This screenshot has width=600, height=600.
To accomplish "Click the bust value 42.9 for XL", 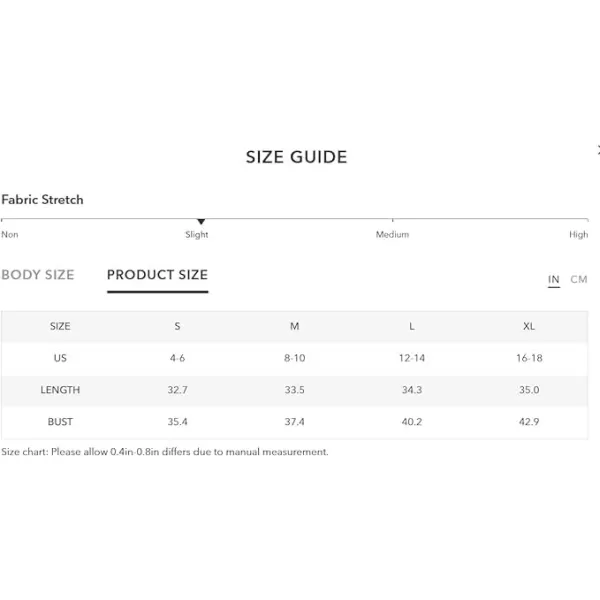I will 529,422.
